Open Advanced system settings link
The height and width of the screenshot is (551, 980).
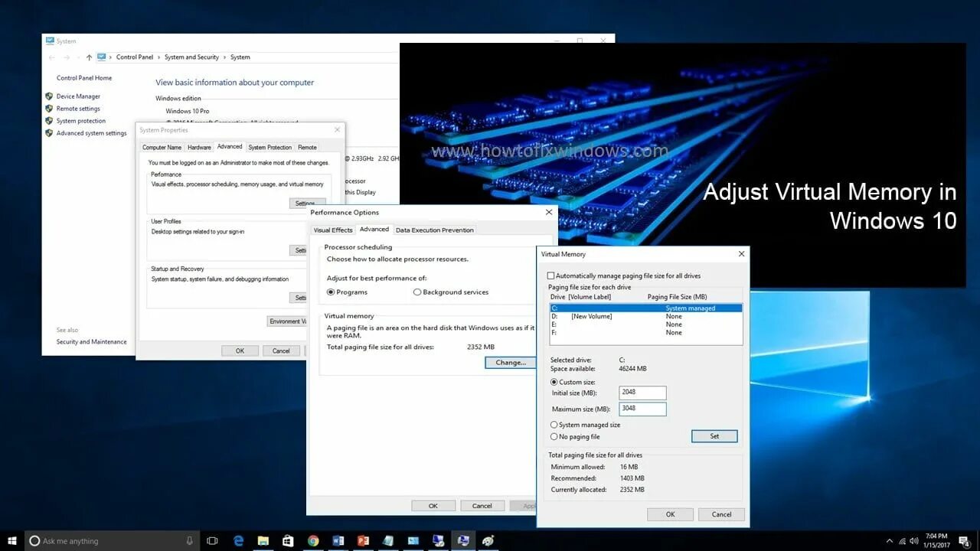pos(91,133)
